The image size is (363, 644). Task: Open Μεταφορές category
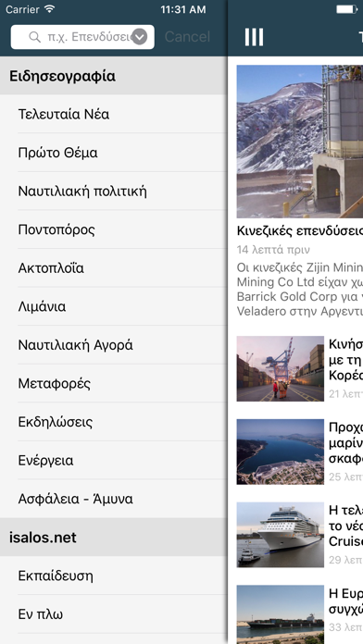coord(113,384)
